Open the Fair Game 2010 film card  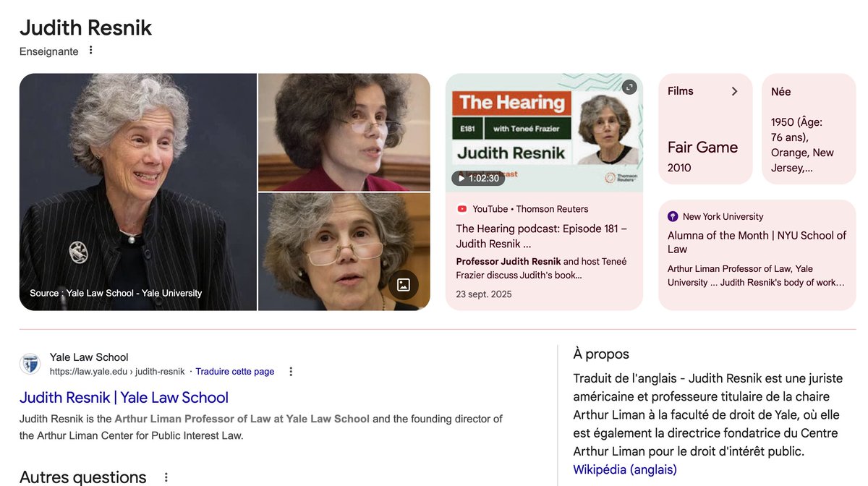705,129
